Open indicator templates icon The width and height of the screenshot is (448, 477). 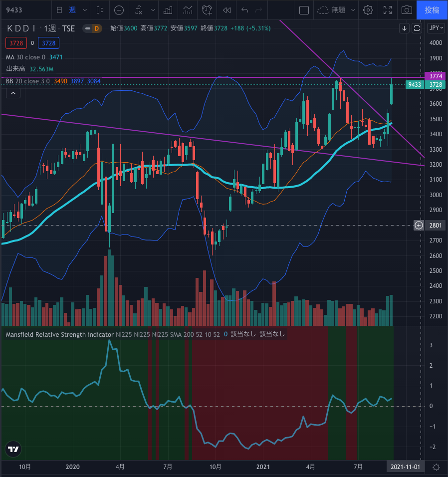pos(188,10)
